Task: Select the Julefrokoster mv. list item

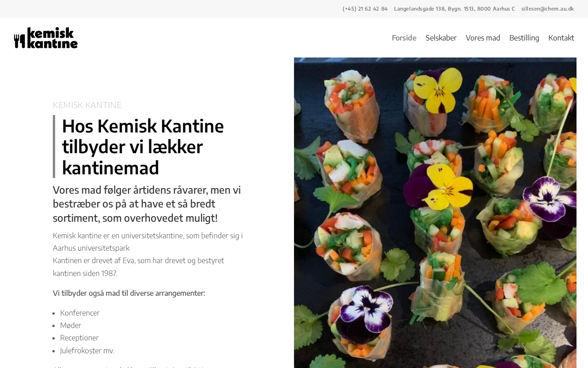Action: pos(87,351)
